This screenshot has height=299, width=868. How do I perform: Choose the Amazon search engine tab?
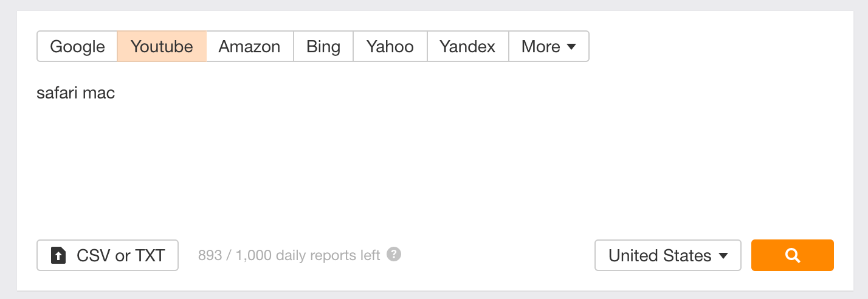click(x=249, y=47)
